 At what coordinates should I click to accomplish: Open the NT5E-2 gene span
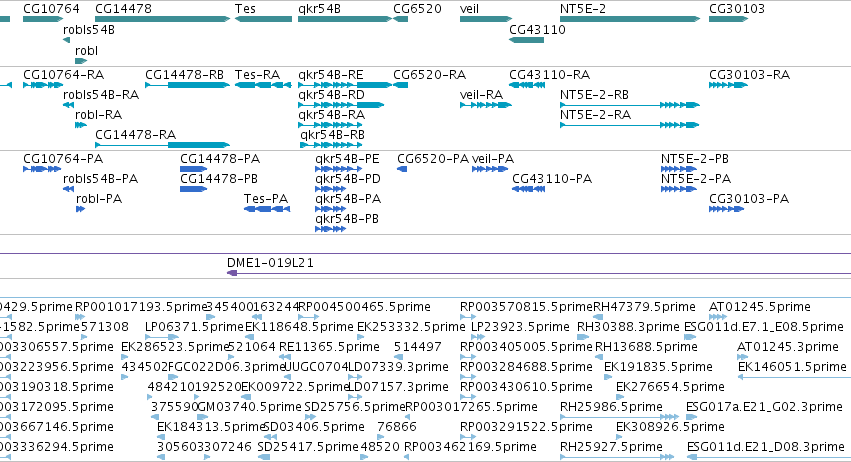coord(630,19)
